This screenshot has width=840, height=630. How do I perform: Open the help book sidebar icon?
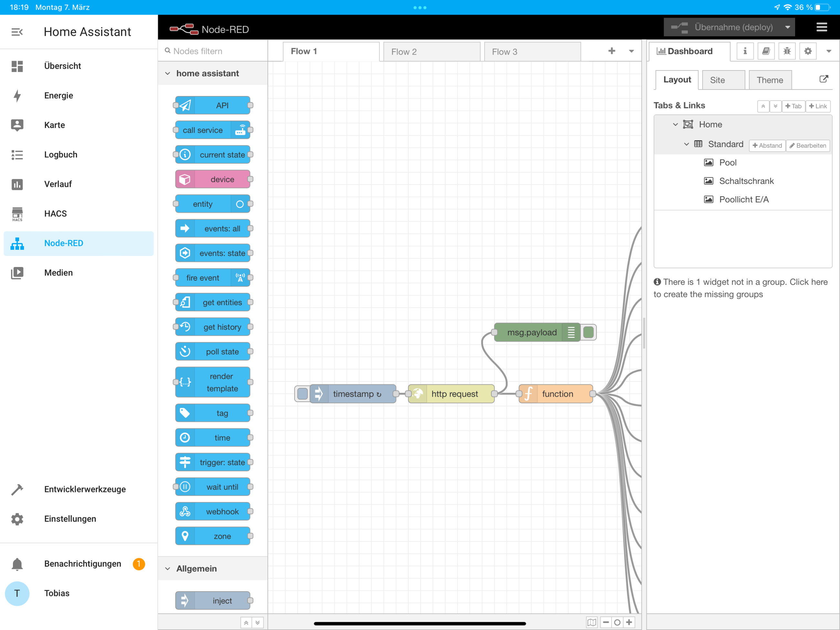point(766,51)
